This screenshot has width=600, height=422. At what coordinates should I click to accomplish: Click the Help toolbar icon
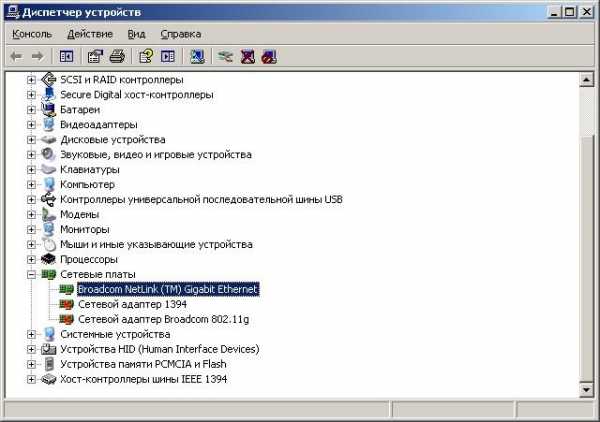146,57
